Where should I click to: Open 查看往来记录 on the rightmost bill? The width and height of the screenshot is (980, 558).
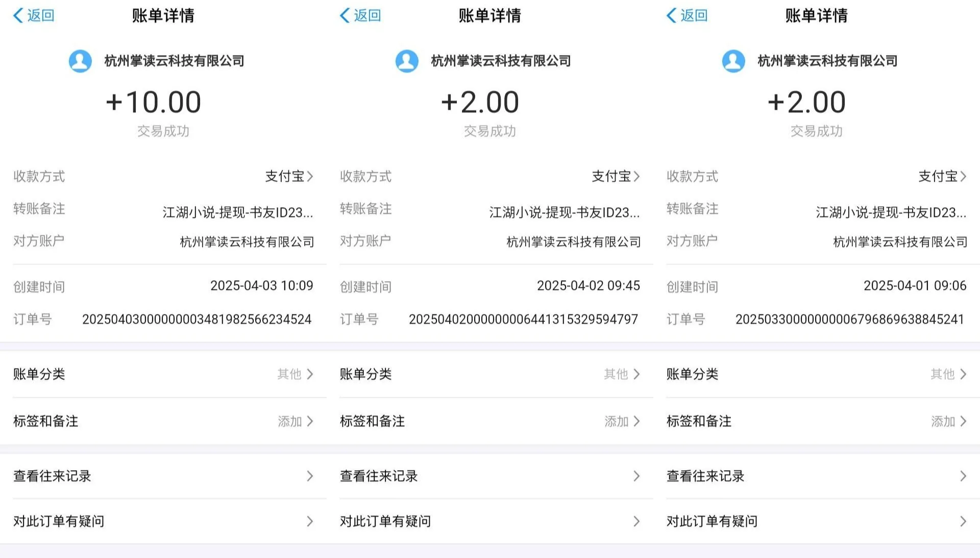pos(817,475)
